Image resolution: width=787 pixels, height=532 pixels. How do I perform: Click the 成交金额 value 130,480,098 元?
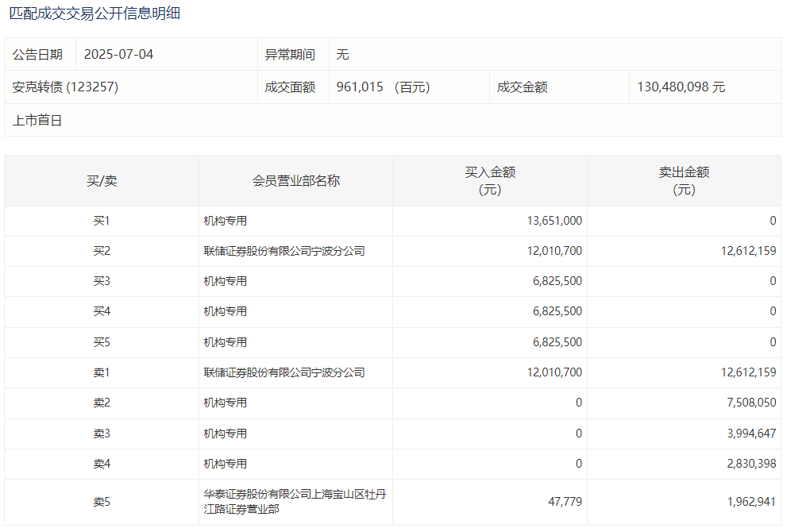[681, 87]
